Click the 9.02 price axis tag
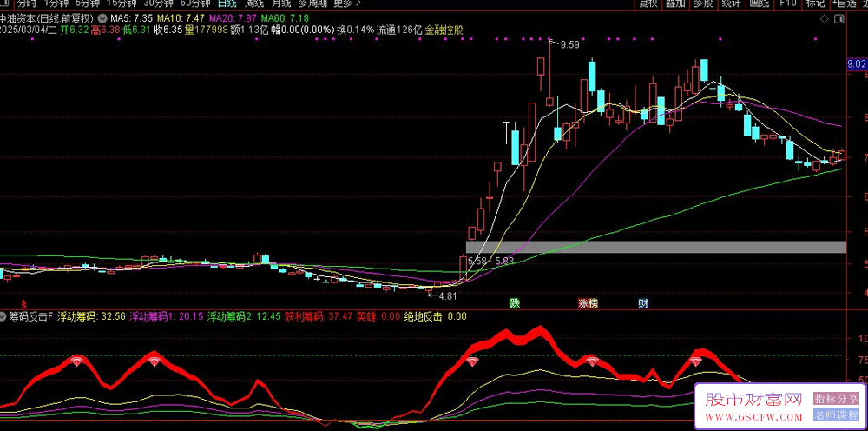The image size is (868, 431). pos(857,64)
